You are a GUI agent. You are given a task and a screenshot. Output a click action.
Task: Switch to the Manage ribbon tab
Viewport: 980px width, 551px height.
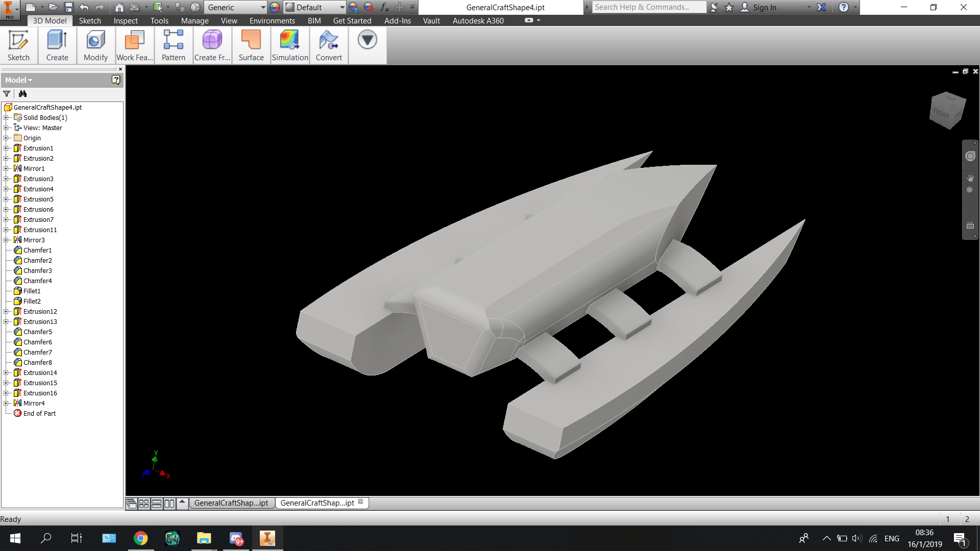[194, 20]
